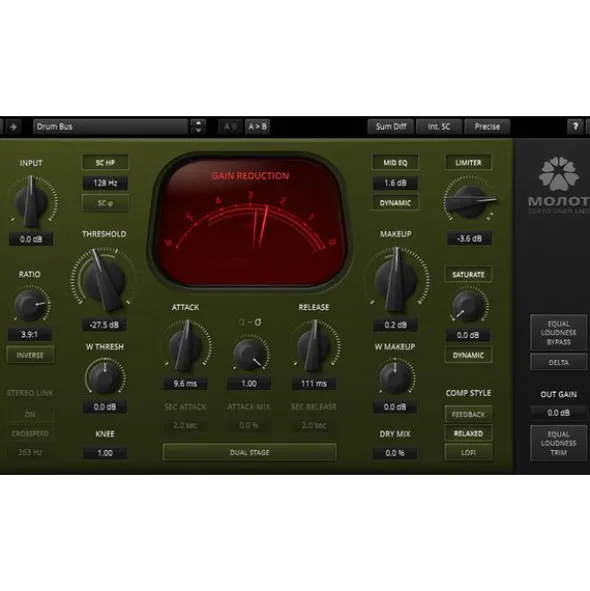Screen dimensions: 590x591
Task: Click Equal Loudness Trim button
Action: coord(558,443)
